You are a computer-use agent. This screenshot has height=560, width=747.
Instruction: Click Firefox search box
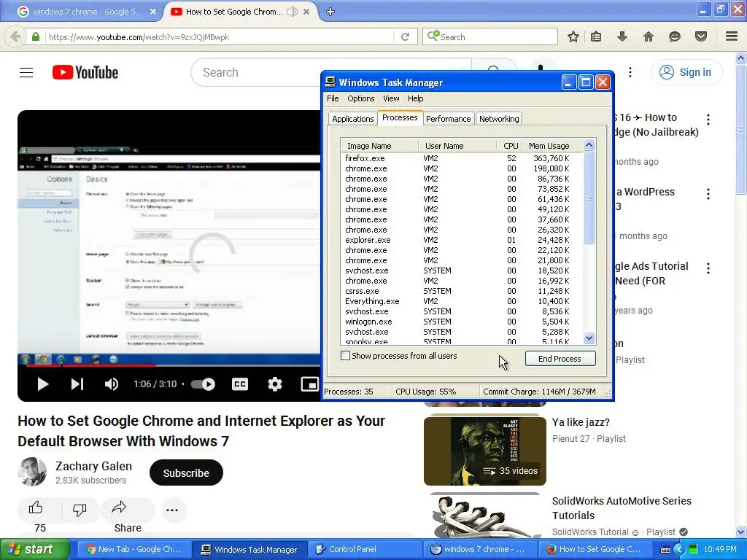490,36
